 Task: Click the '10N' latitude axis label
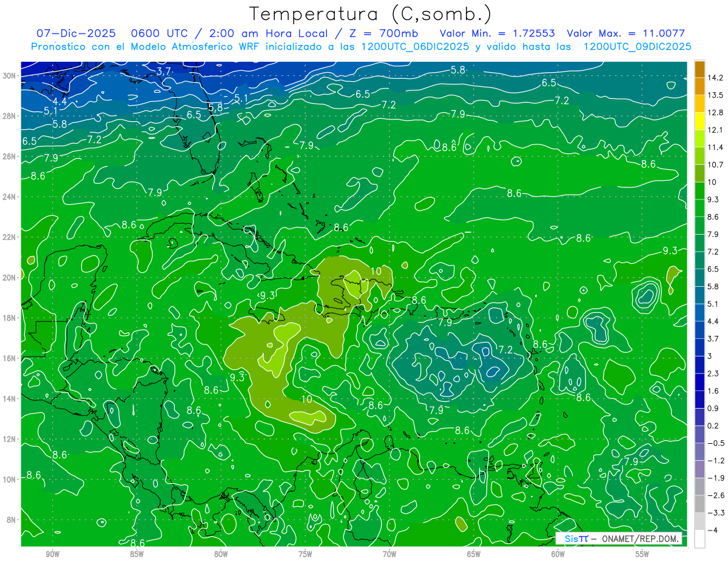pyautogui.click(x=9, y=479)
